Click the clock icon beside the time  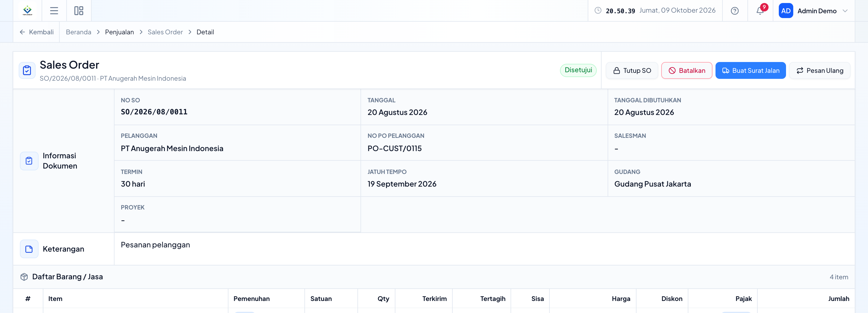click(x=598, y=11)
